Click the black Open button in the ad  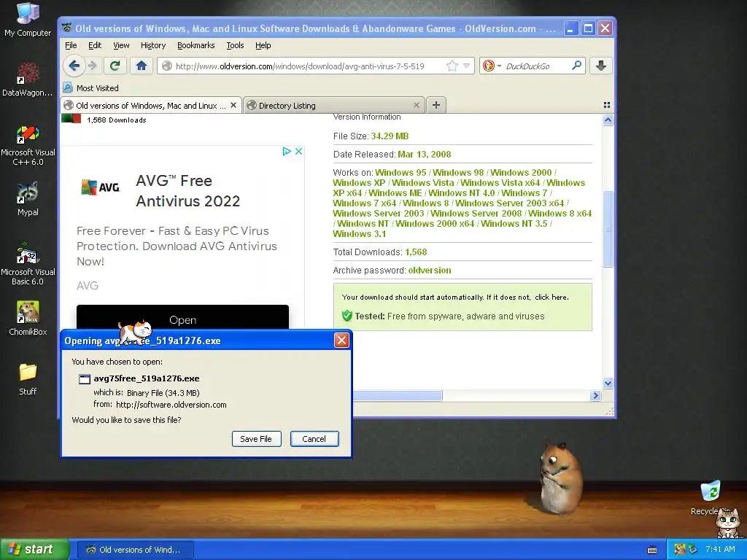tap(182, 317)
